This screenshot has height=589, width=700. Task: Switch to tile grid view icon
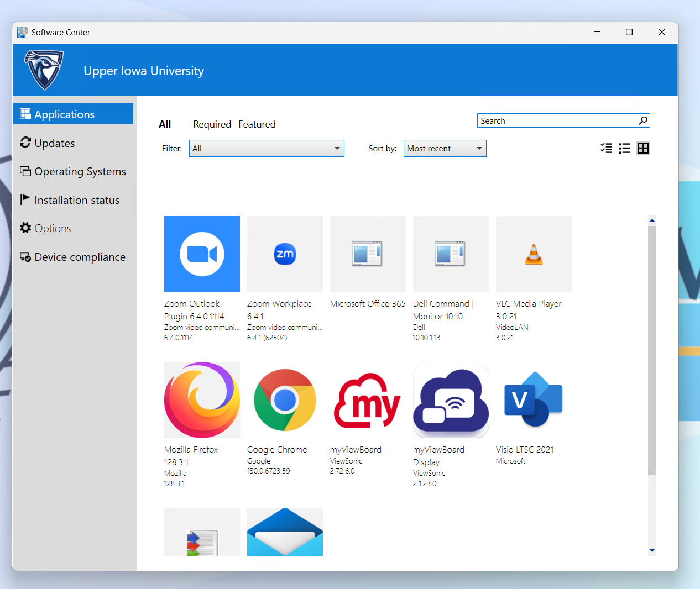[x=643, y=148]
